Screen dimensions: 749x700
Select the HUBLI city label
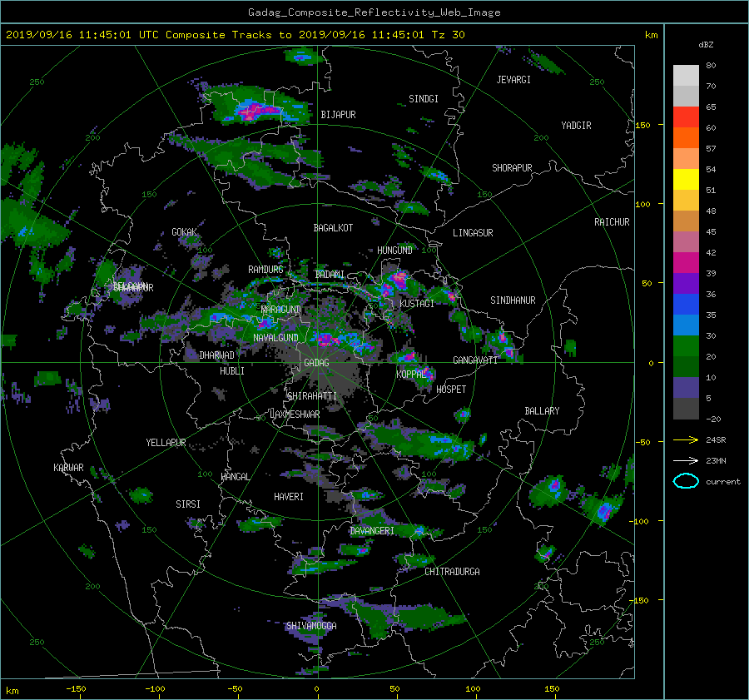232,370
